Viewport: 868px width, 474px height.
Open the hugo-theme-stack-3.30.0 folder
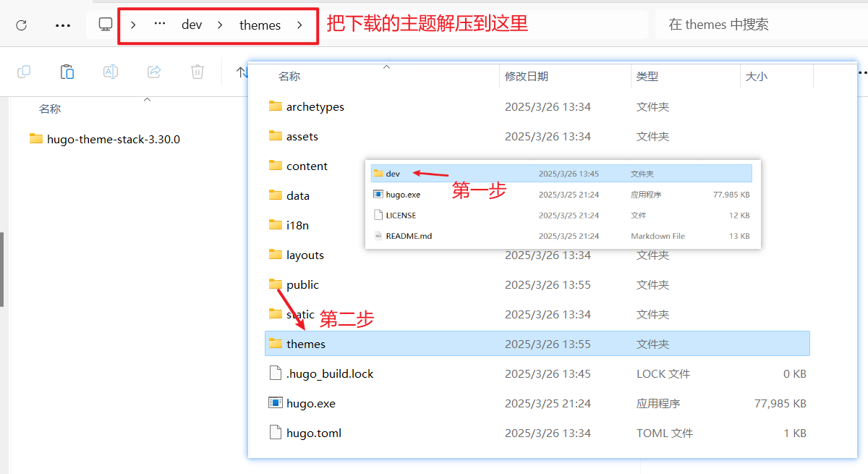(x=113, y=139)
